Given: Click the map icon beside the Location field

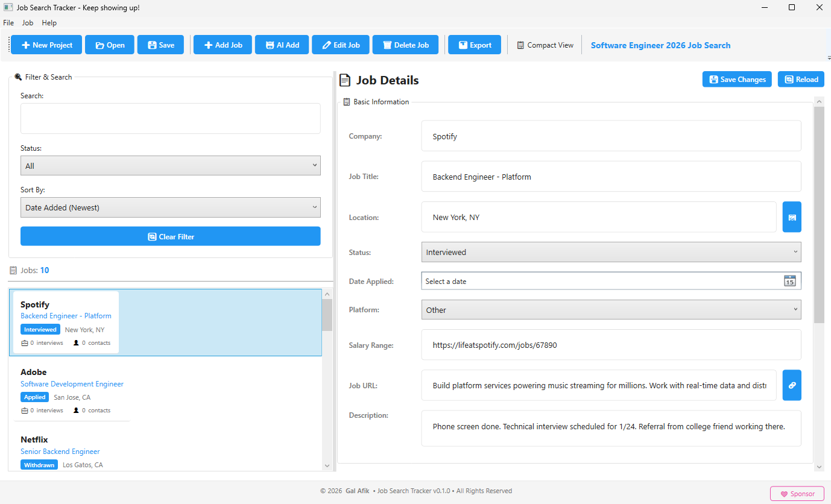Looking at the screenshot, I should [792, 217].
